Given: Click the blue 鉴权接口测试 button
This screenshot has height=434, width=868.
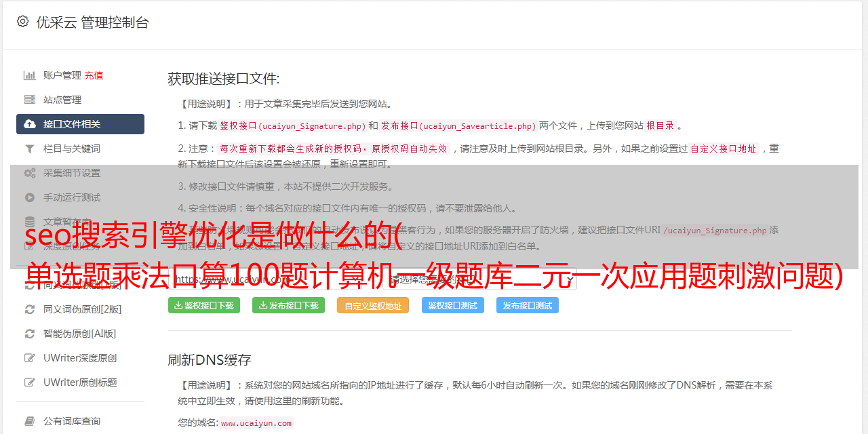Looking at the screenshot, I should (452, 306).
